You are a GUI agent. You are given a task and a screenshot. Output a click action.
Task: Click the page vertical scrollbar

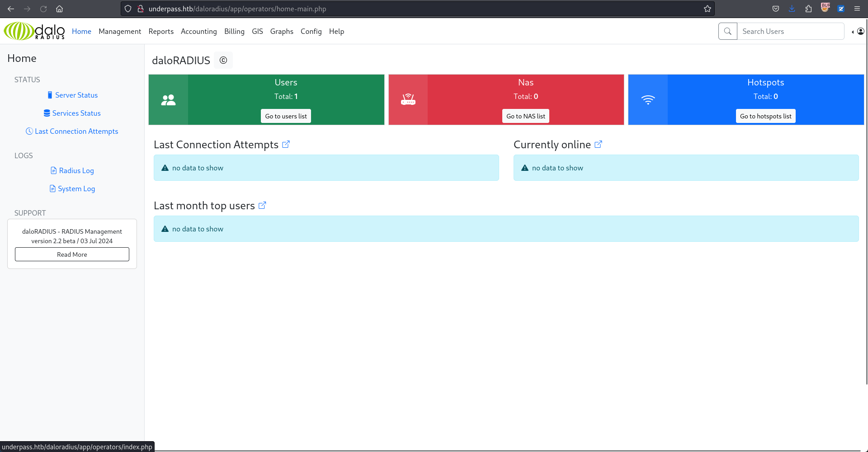[x=866, y=202]
